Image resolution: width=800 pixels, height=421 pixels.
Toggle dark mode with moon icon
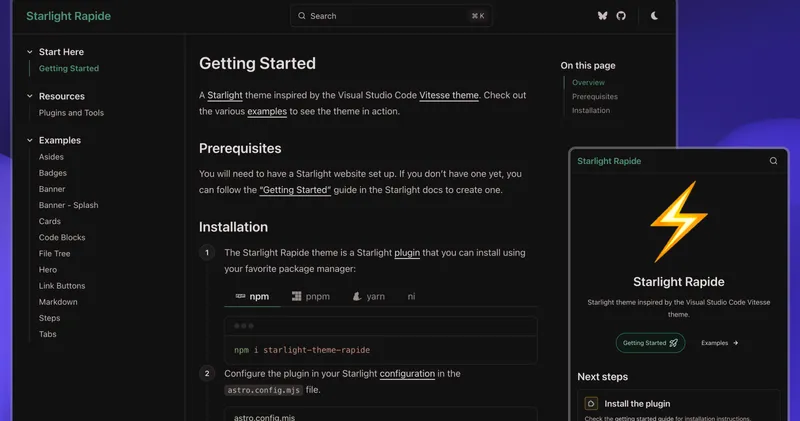[x=654, y=16]
